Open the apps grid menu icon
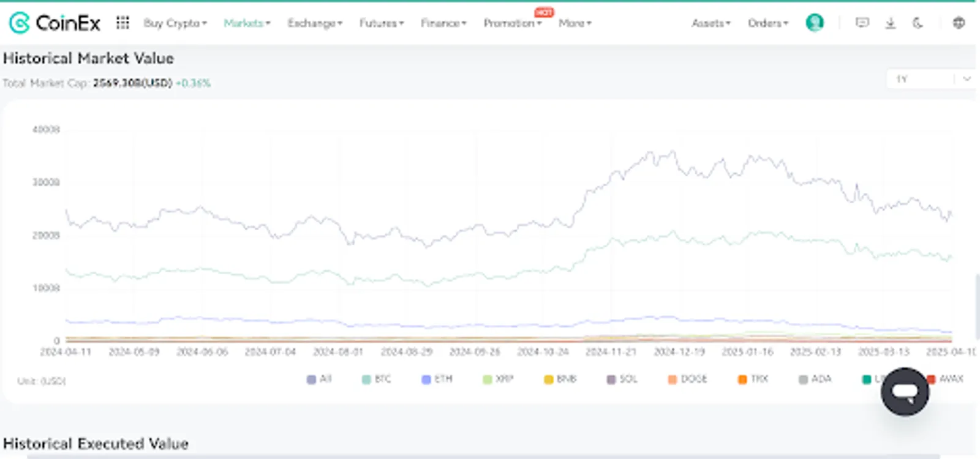The height and width of the screenshot is (459, 980). pos(123,23)
